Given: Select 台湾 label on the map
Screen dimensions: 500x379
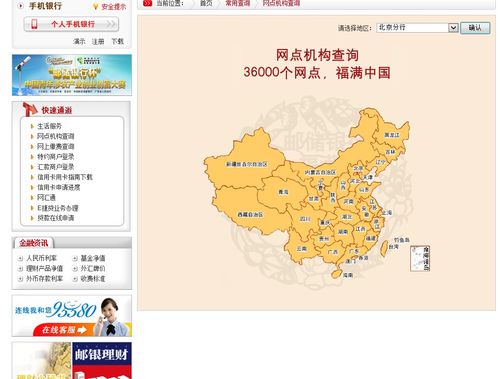Looking at the screenshot, I should click(394, 247).
